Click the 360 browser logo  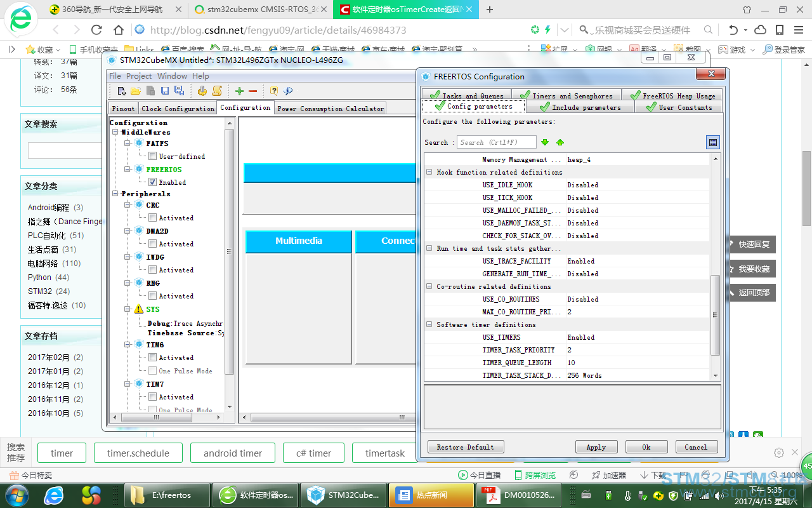click(x=20, y=18)
